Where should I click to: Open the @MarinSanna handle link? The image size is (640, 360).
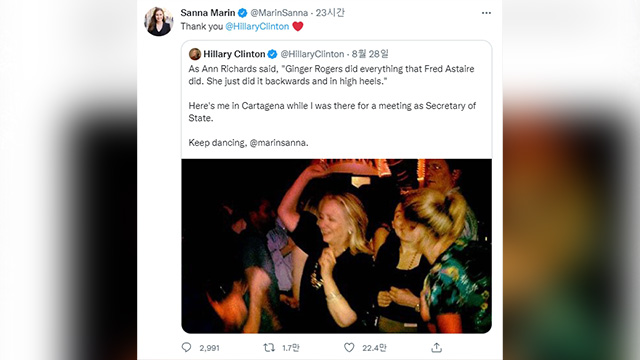[x=279, y=13]
